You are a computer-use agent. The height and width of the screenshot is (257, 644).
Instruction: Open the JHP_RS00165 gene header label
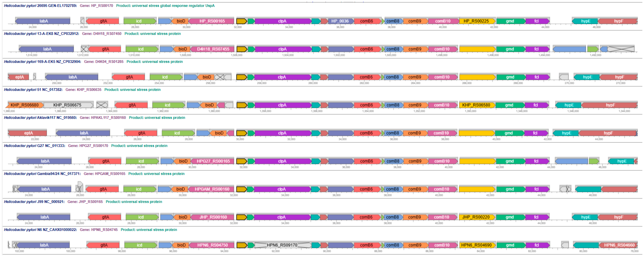[85, 202]
